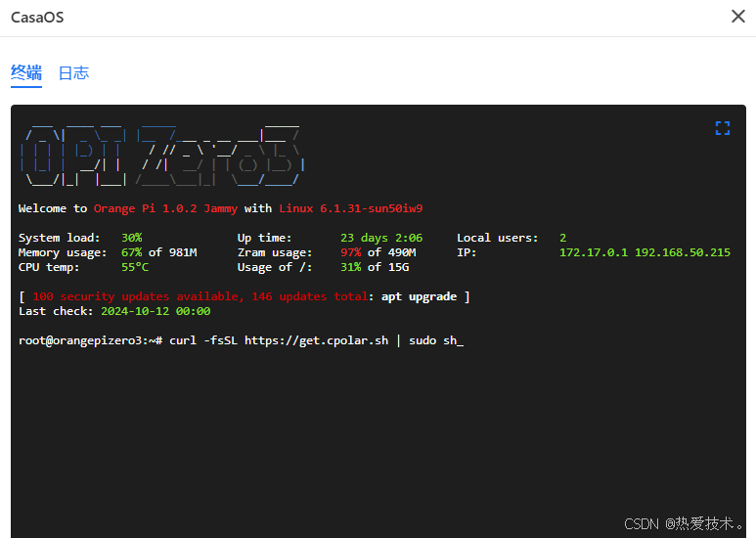
Task: Click the root@orangepizero3 prompt
Action: coord(91,340)
